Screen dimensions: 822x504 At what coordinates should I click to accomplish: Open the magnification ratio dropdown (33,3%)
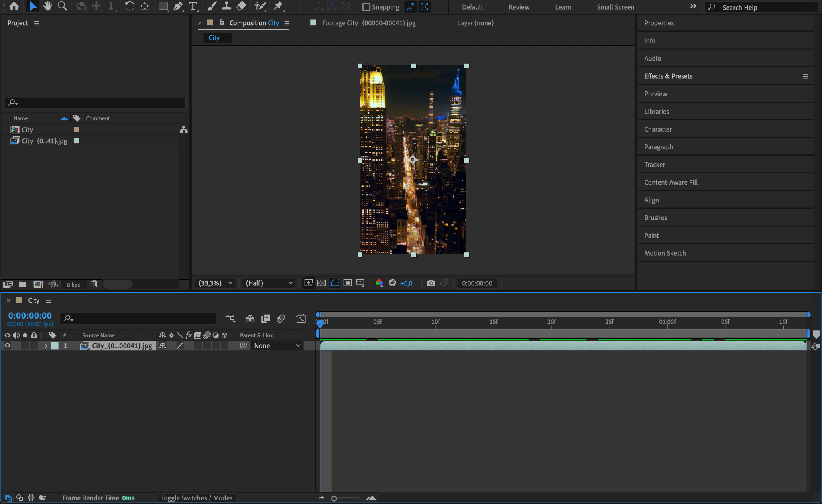216,283
